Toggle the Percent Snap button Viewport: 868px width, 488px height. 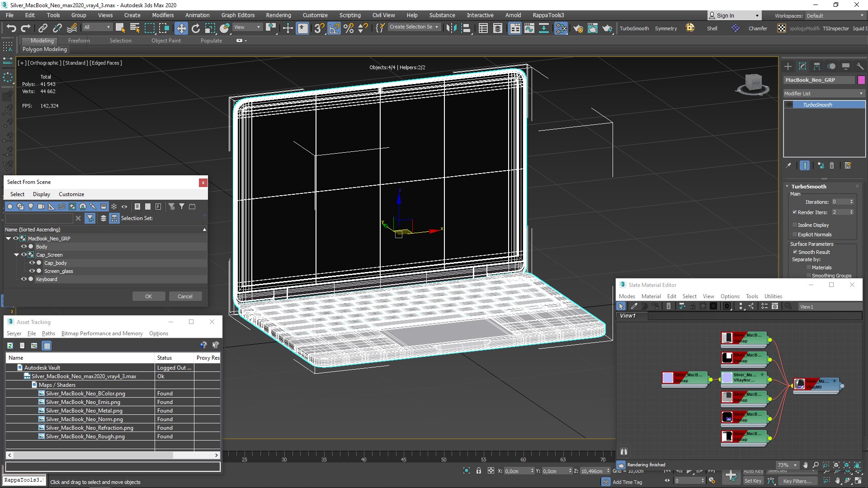pyautogui.click(x=349, y=28)
